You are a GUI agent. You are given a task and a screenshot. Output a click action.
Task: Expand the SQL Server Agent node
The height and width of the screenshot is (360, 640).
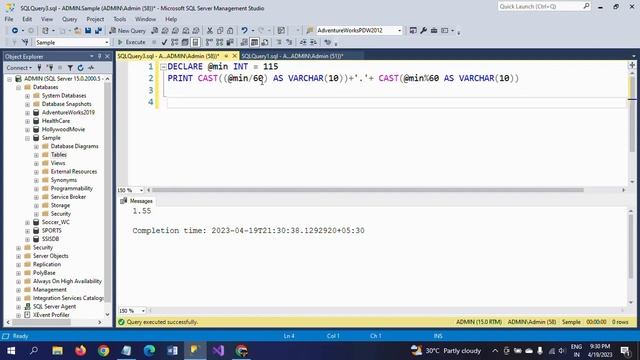(18, 307)
